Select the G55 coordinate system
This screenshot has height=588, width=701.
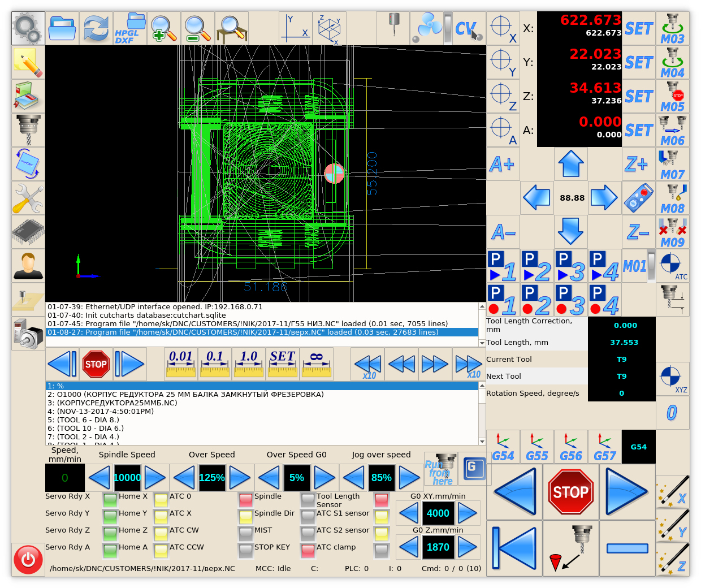click(x=536, y=447)
